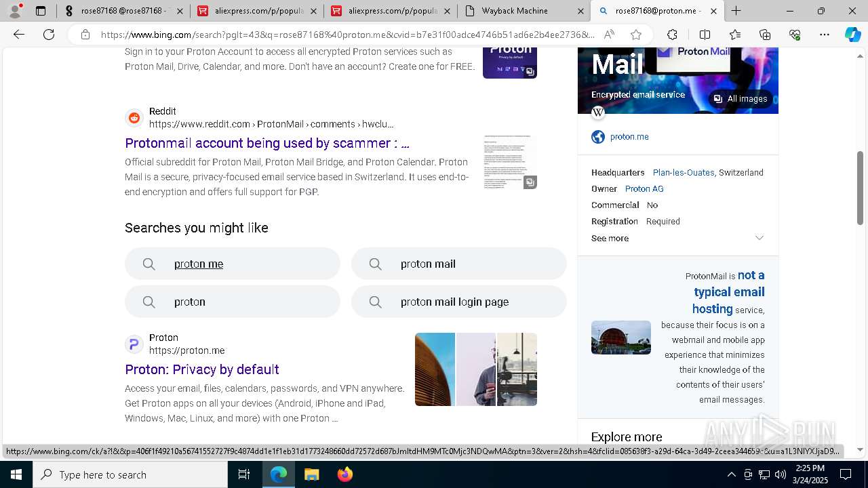Toggle split screen view icon
The height and width of the screenshot is (488, 868).
pos(705,35)
